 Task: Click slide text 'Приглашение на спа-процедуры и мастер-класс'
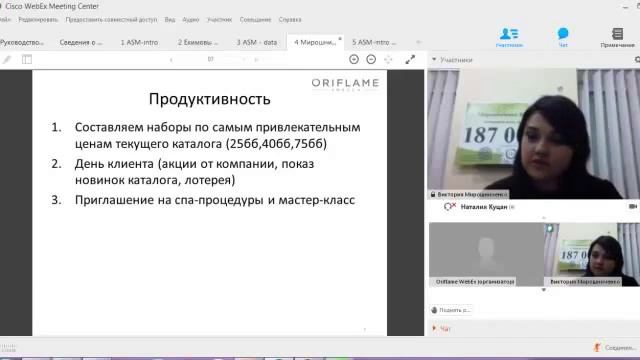tap(215, 200)
